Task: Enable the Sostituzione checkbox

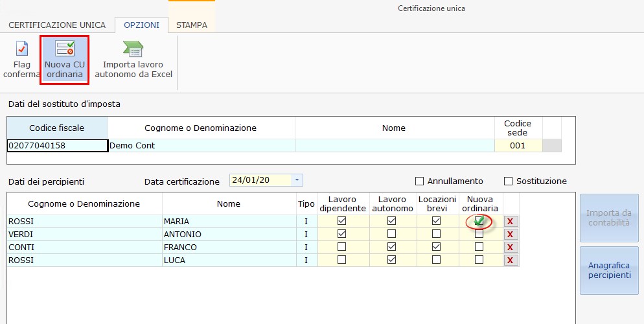Action: click(x=508, y=181)
